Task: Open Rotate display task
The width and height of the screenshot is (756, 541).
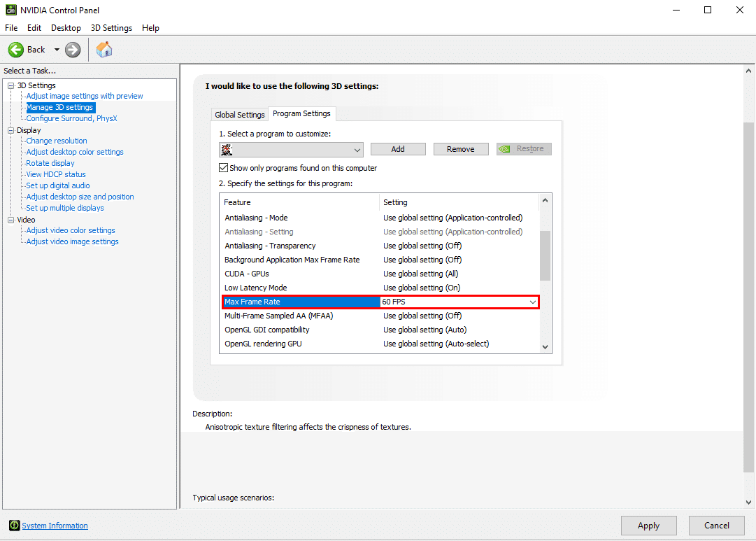Action: click(x=50, y=163)
